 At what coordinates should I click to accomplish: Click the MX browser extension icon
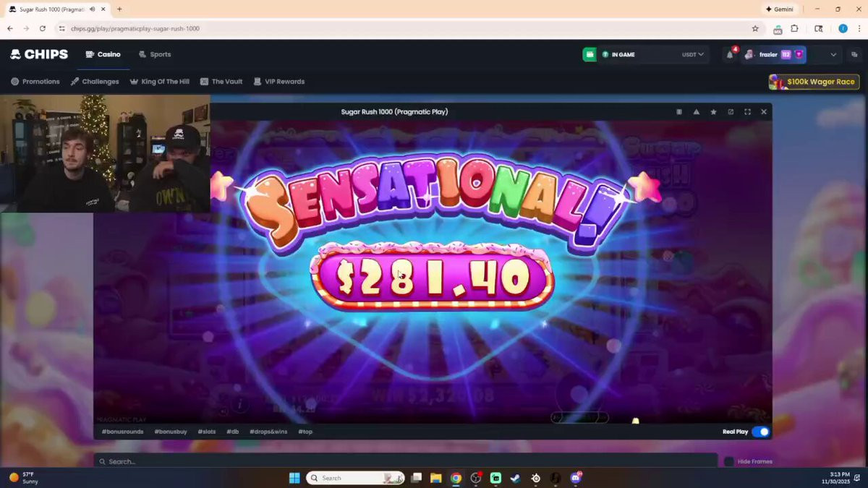(x=778, y=29)
